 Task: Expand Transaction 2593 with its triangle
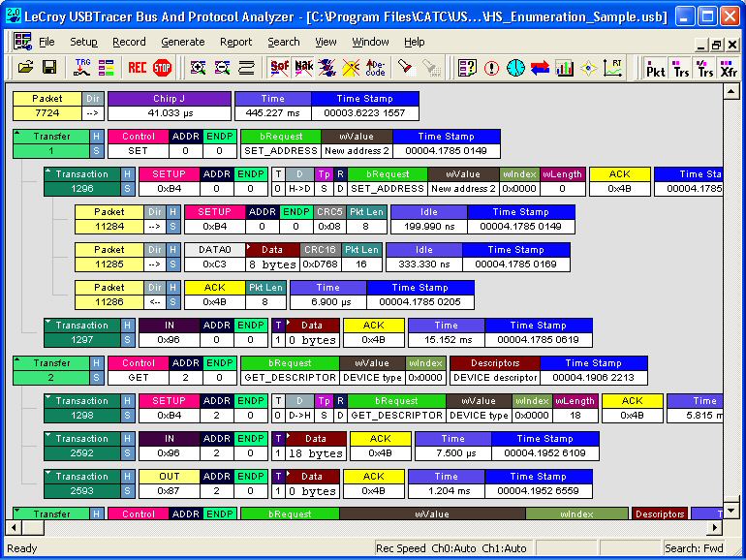tap(48, 473)
